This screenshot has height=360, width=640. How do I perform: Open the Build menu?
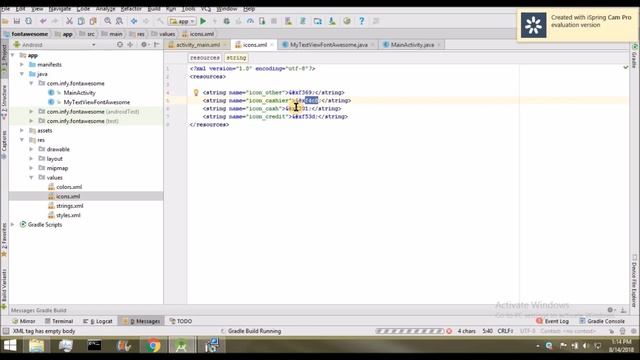pyautogui.click(x=154, y=9)
